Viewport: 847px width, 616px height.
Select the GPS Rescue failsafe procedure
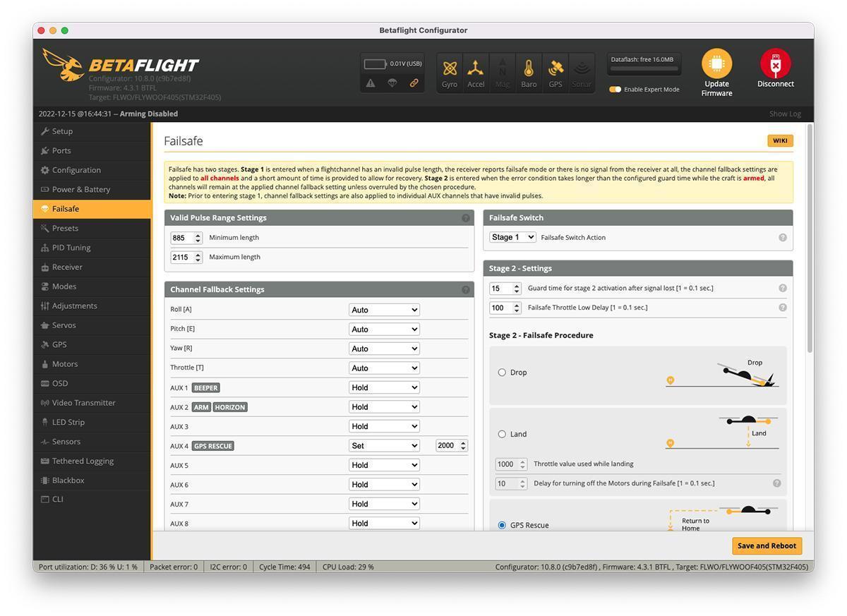[502, 526]
